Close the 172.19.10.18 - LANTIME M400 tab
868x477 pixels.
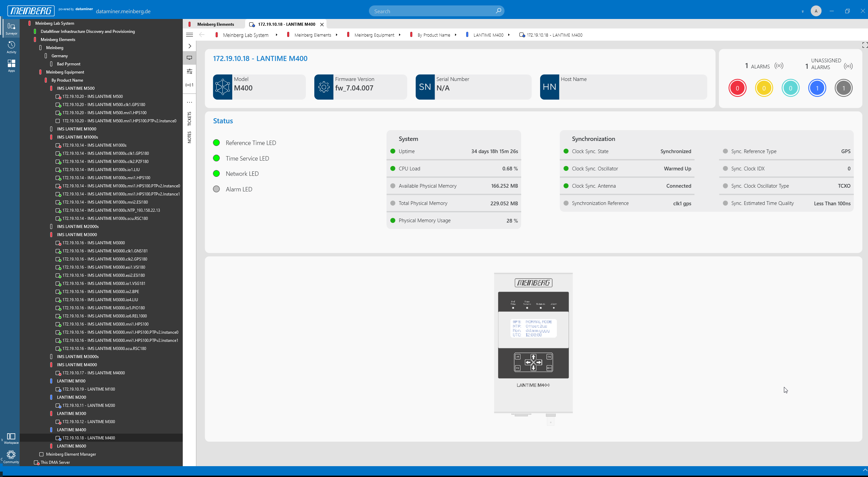[x=322, y=24]
